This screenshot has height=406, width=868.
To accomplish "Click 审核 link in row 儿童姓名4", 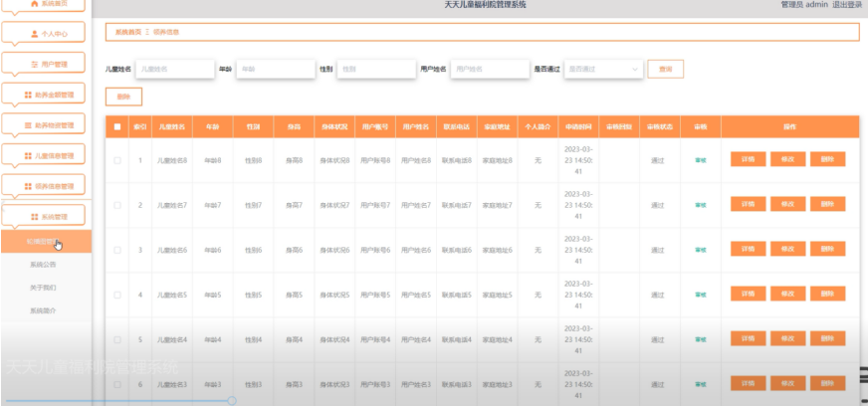I will pos(700,339).
